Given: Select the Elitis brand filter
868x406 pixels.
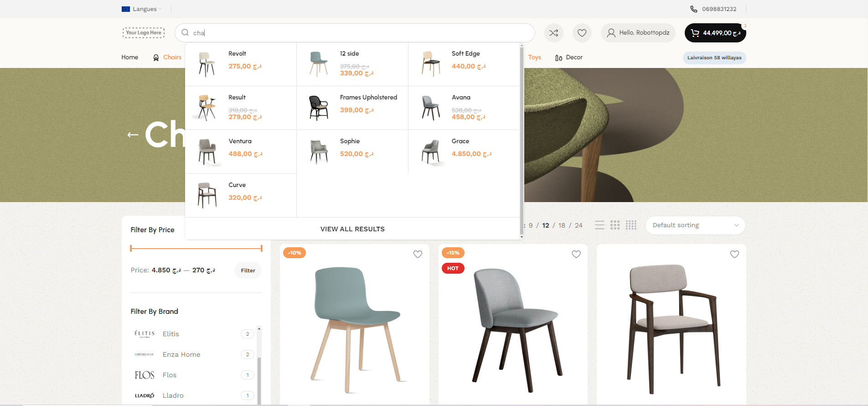Looking at the screenshot, I should tap(171, 334).
